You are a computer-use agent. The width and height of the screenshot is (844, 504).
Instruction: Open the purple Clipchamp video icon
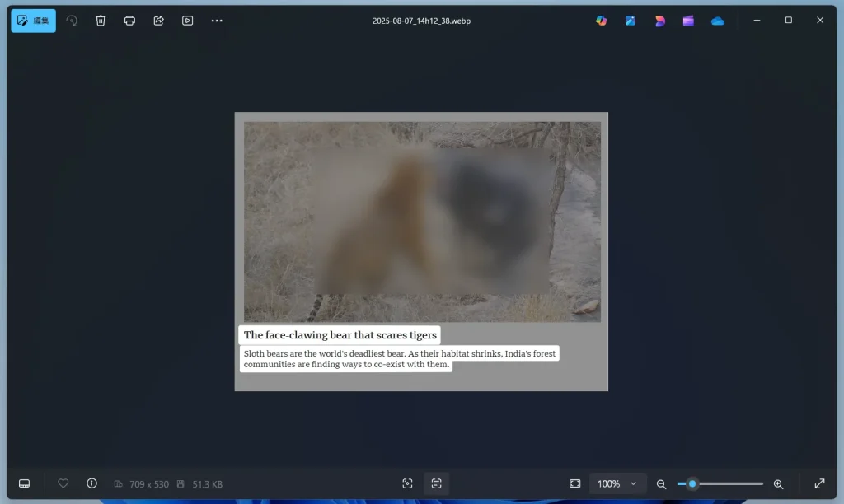[688, 21]
